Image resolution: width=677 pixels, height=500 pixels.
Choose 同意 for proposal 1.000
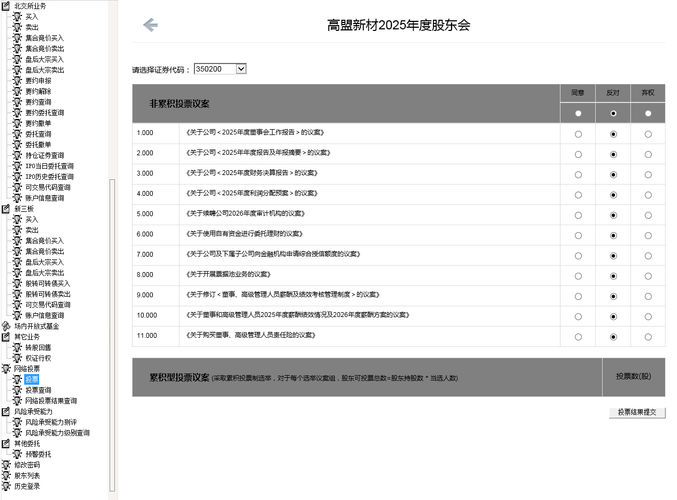578,134
